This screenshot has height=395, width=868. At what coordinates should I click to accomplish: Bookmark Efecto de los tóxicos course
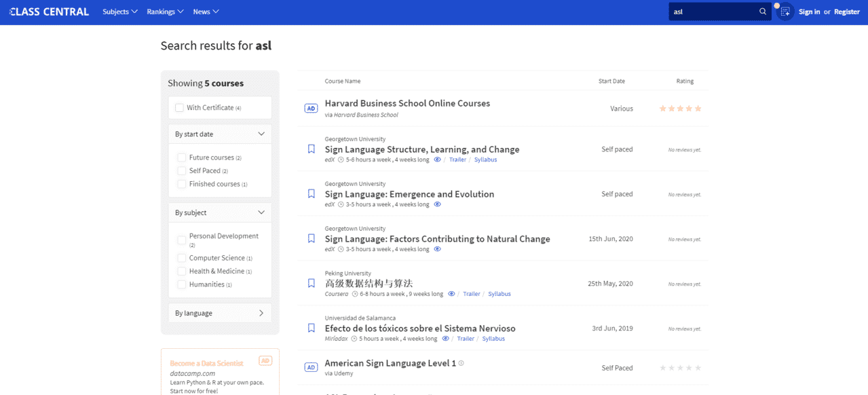coord(312,328)
